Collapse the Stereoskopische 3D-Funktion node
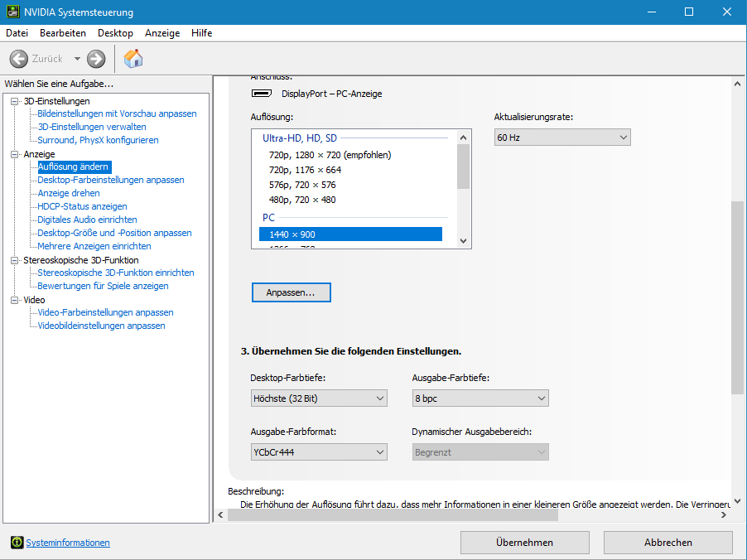 (15, 260)
